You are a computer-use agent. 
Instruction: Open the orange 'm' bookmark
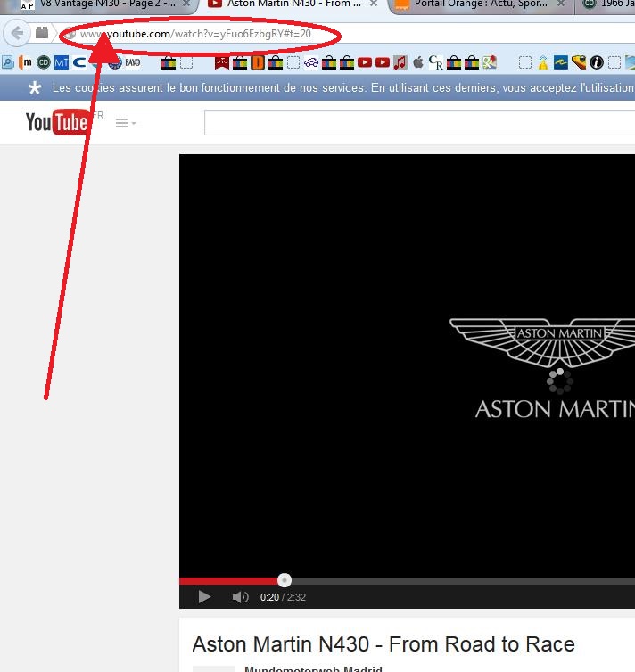26,62
